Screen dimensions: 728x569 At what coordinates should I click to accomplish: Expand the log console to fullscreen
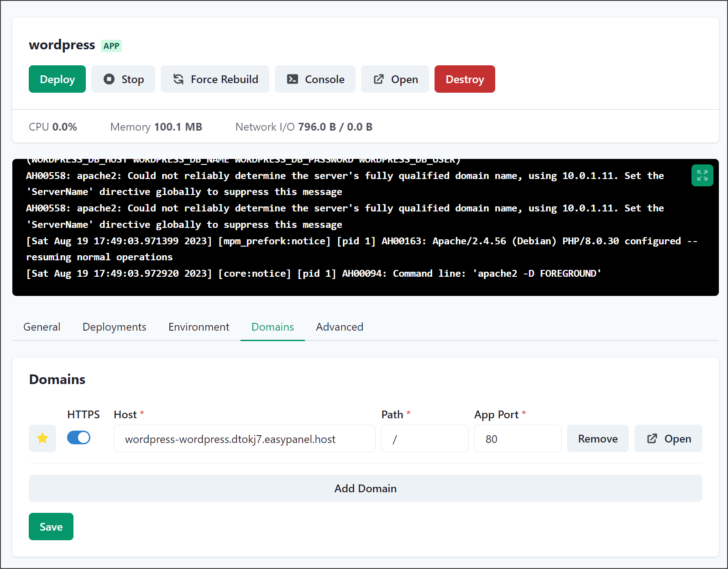[702, 175]
